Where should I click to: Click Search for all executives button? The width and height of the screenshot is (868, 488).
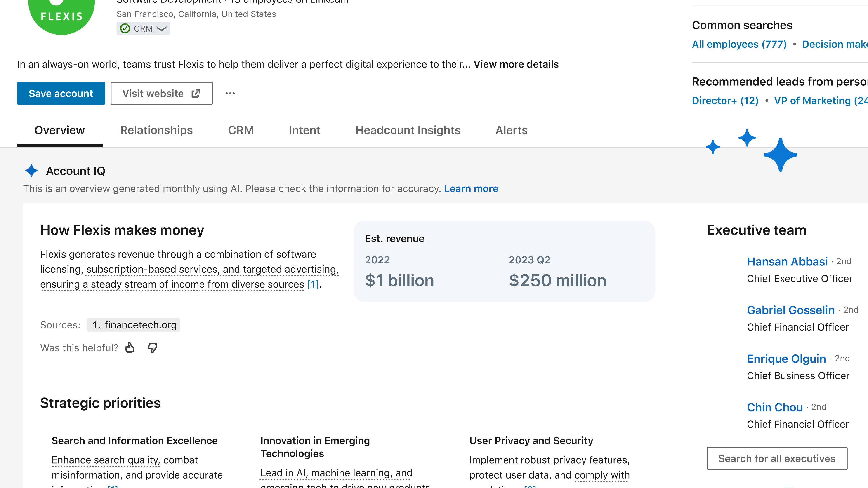(x=777, y=458)
